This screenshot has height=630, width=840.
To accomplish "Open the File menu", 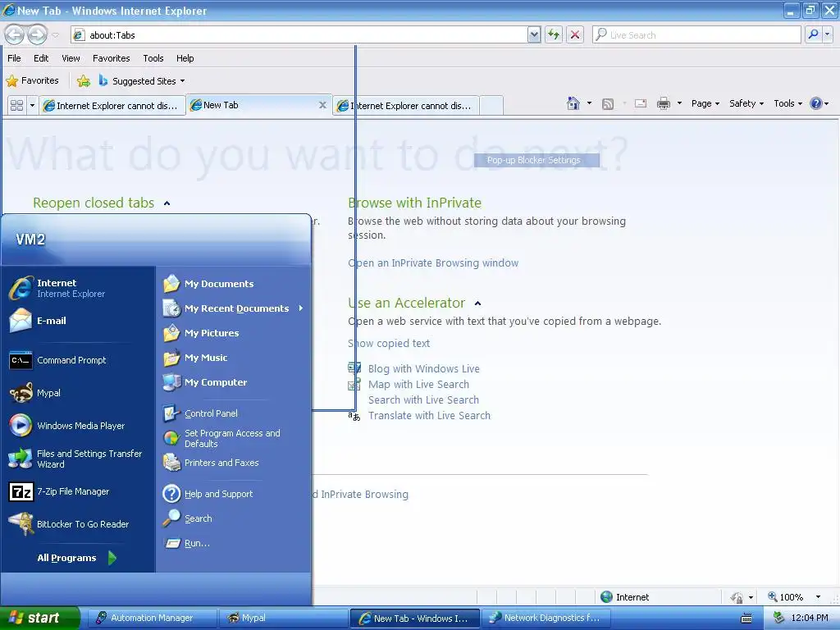I will [15, 58].
